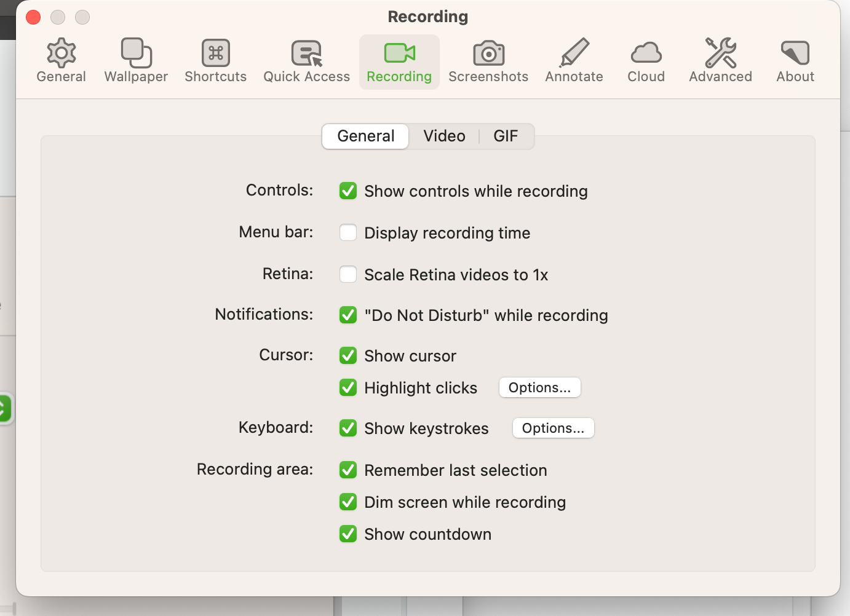Viewport: 850px width, 616px height.
Task: Click the Screenshots camera icon
Action: [488, 60]
